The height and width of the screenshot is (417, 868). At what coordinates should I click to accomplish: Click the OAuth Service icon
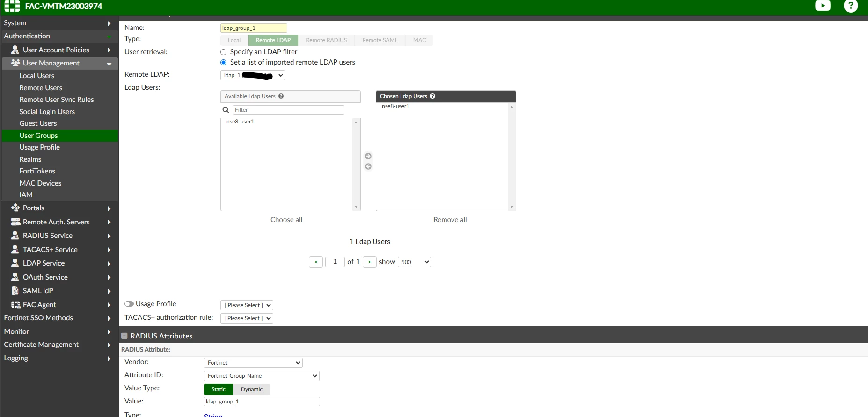[15, 277]
